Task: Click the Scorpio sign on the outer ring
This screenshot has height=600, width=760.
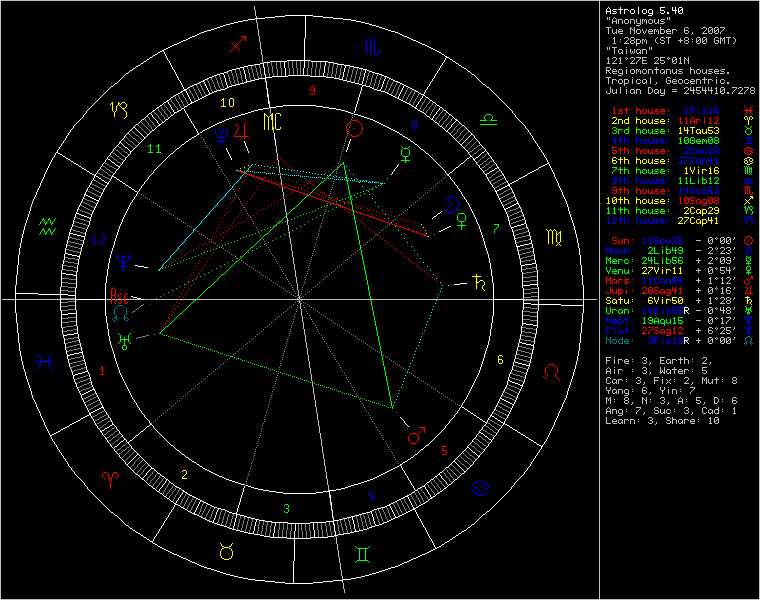Action: tap(372, 47)
